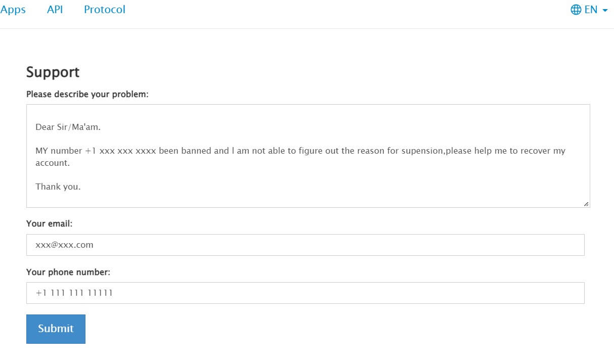Viewport: 614px width, 364px height.
Task: Click the "Please describe your problem" label
Action: point(87,94)
